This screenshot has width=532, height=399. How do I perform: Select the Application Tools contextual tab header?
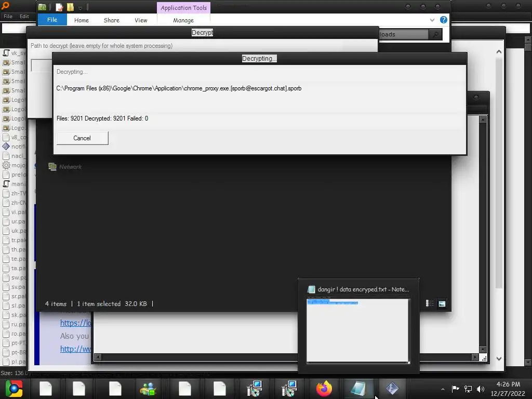(x=183, y=8)
